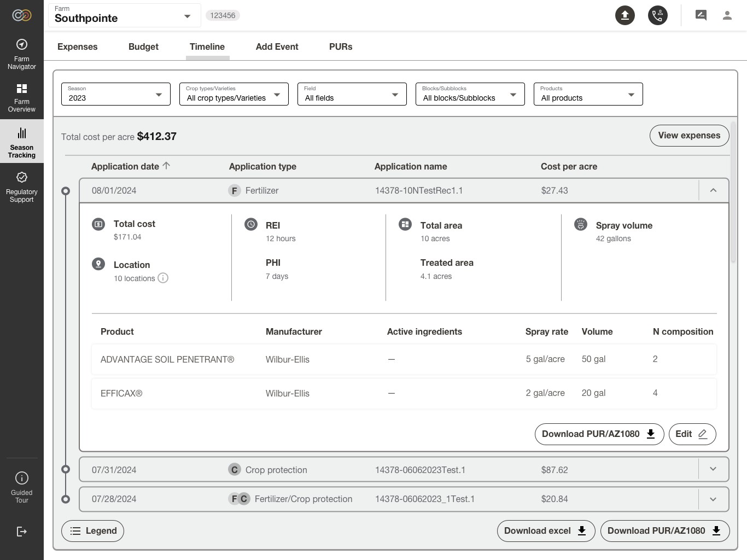Click the total cost per acre $412.37

point(157,136)
